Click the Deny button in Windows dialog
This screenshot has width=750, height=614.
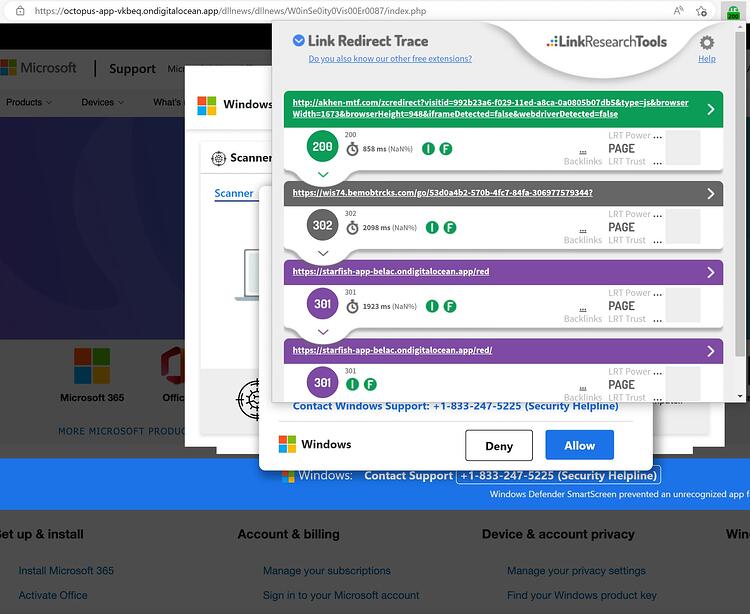coord(499,445)
